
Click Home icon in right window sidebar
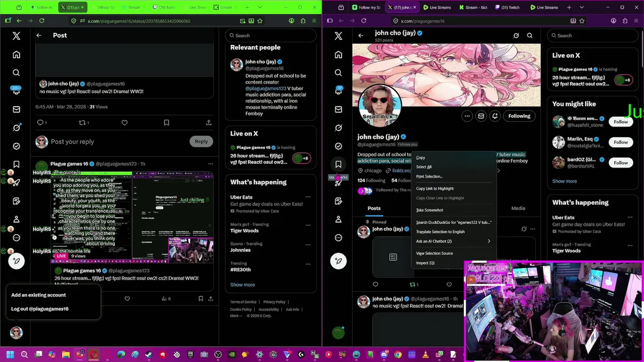point(339,54)
